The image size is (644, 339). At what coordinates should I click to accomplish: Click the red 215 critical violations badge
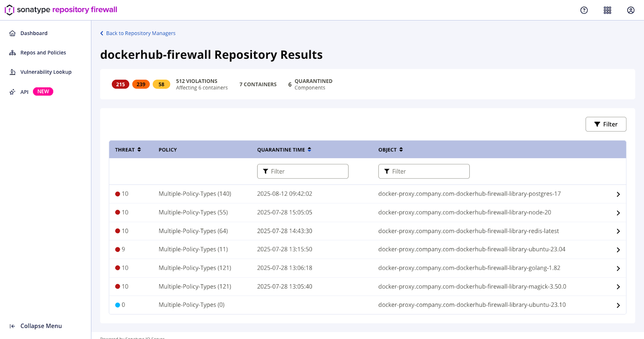click(x=120, y=85)
